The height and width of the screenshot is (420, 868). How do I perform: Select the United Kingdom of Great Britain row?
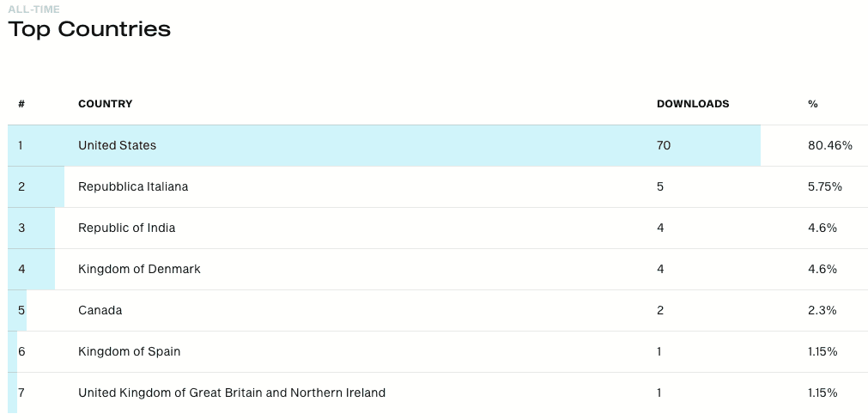pos(438,393)
